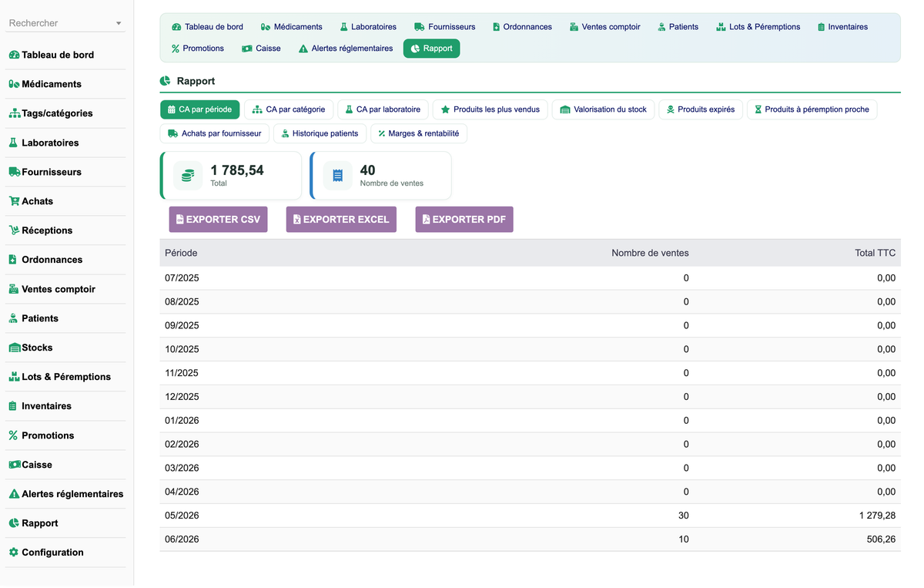The width and height of the screenshot is (924, 588).
Task: Click the Caisse money icon in sidebar
Action: point(15,465)
